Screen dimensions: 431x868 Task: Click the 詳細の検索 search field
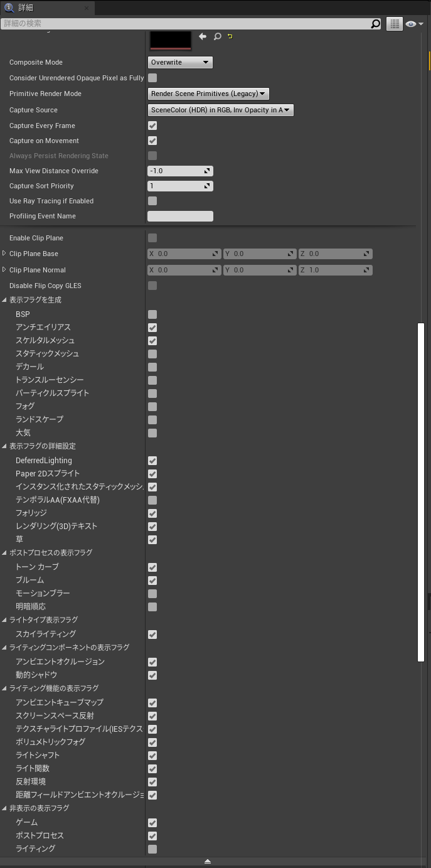point(185,24)
